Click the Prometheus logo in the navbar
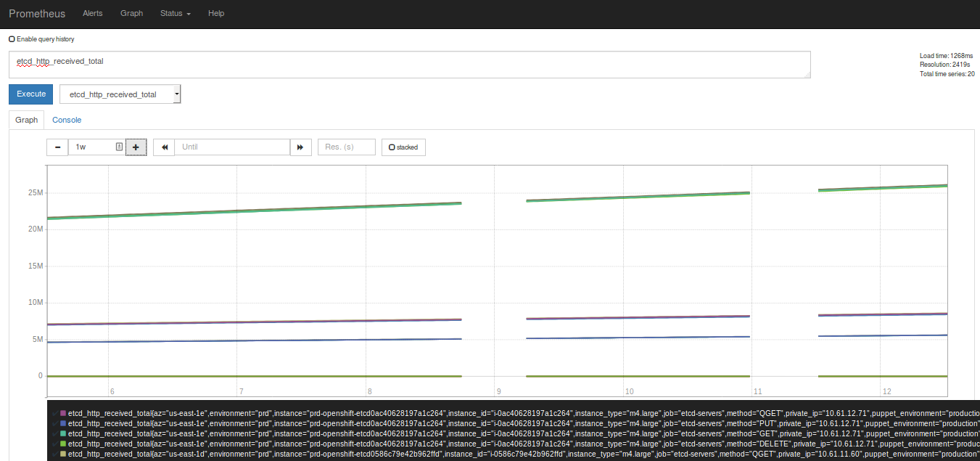This screenshot has height=461, width=980. [x=37, y=13]
